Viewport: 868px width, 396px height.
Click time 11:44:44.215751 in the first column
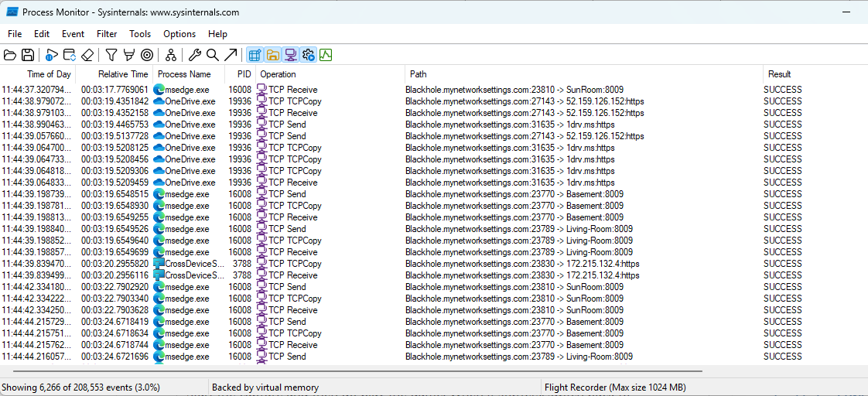(36, 333)
